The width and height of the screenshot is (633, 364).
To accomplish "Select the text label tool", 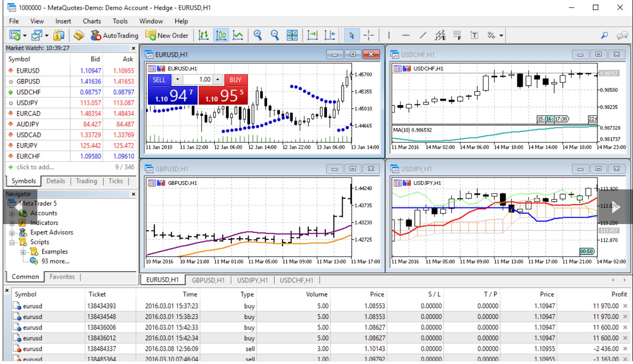I will [x=474, y=35].
